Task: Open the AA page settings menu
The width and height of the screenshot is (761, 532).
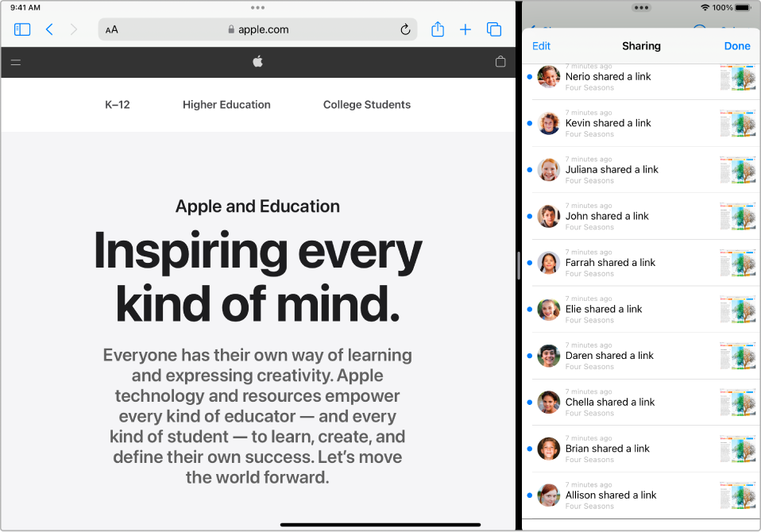Action: [111, 29]
